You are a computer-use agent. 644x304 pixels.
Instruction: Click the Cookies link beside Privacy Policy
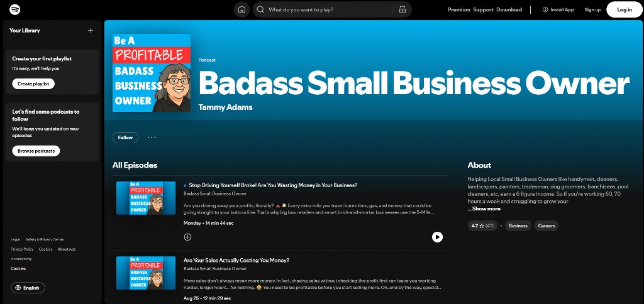coord(45,249)
